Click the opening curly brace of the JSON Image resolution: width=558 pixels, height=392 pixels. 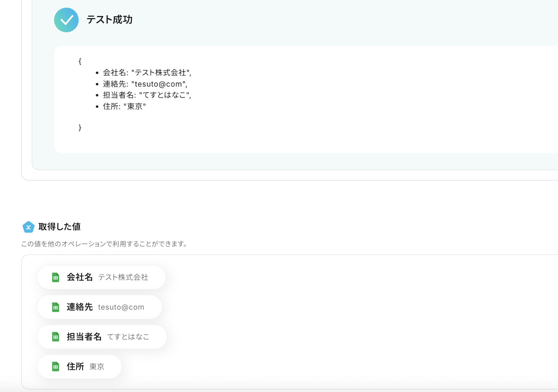(x=80, y=61)
